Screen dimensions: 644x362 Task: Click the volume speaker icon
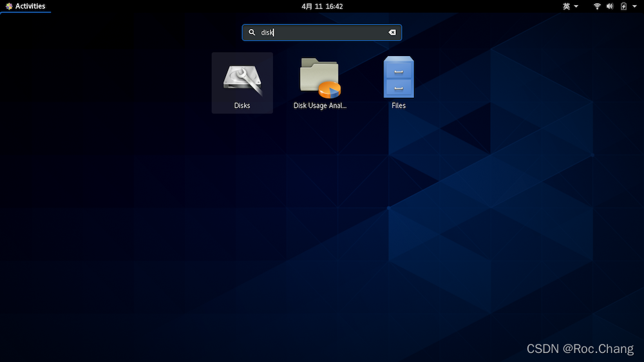pos(610,6)
